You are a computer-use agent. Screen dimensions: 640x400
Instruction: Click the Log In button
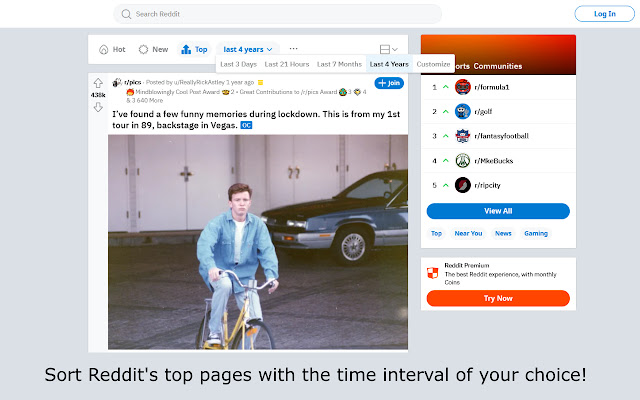pos(604,14)
